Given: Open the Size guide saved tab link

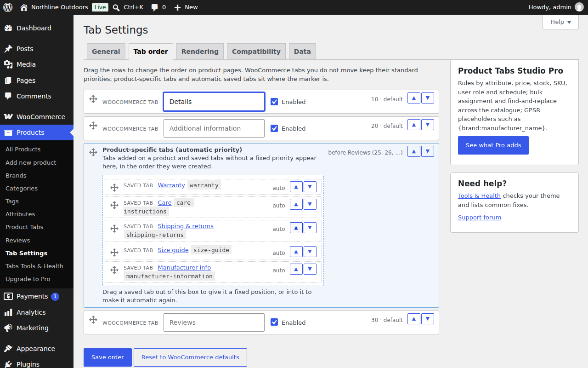Looking at the screenshot, I should point(173,250).
